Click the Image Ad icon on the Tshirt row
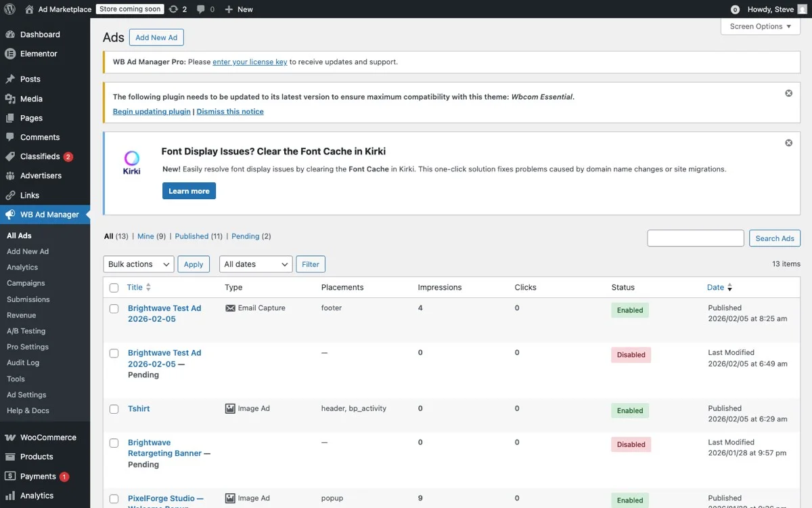The image size is (812, 508). tap(229, 408)
